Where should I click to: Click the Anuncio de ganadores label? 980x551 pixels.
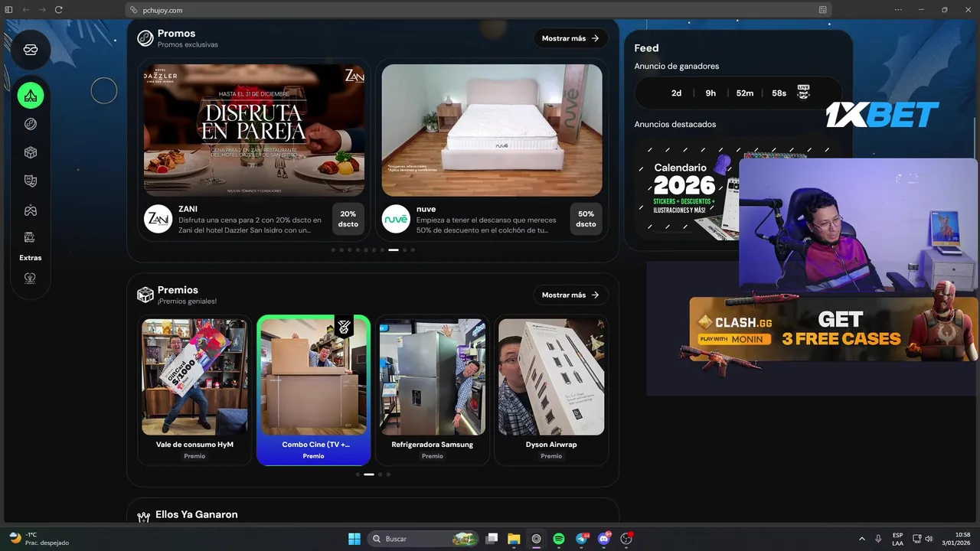(677, 67)
